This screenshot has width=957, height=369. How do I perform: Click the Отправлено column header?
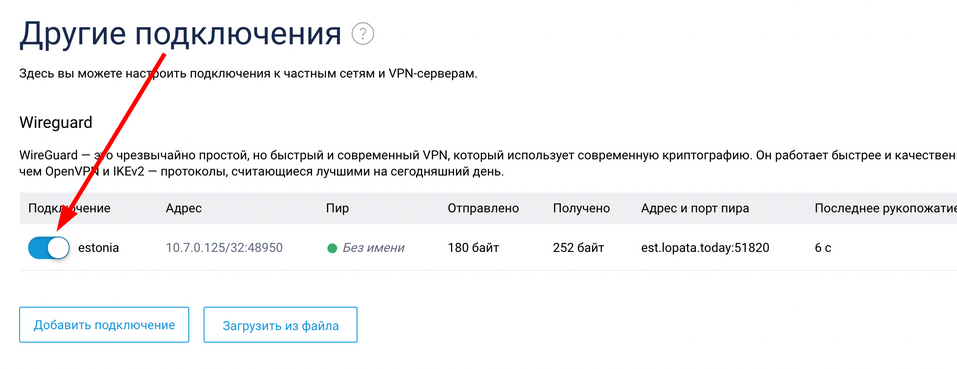click(483, 208)
